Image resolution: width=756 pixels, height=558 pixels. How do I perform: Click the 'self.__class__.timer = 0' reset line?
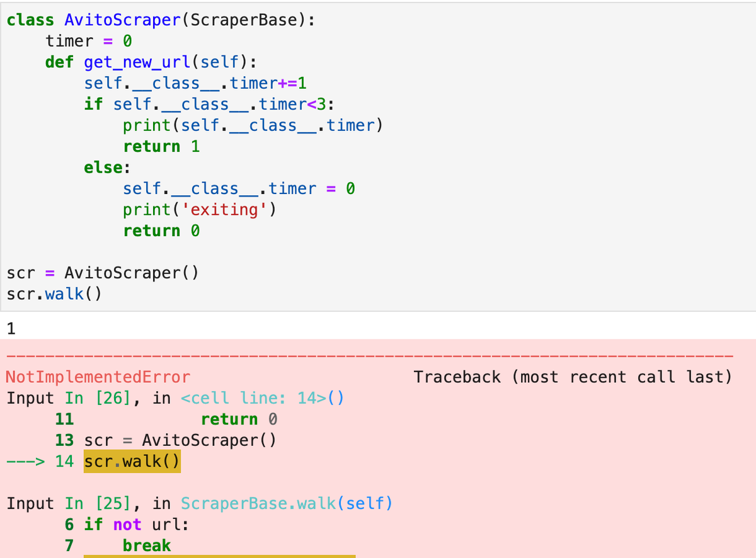(x=239, y=188)
